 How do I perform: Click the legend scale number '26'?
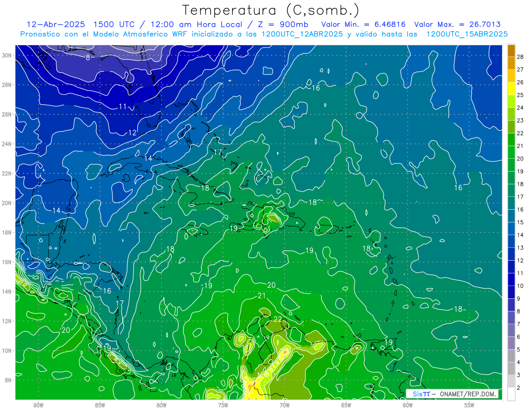tap(520, 82)
